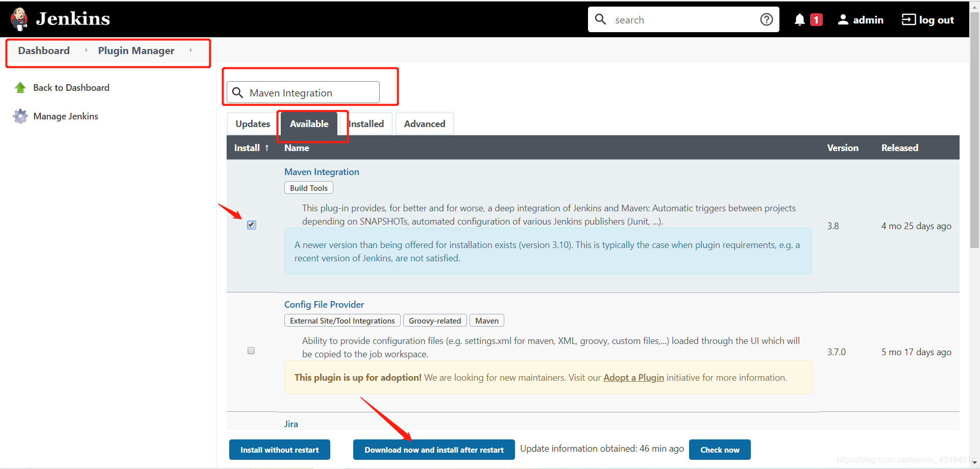Open the Maven Integration plugin link
Screen dimensions: 980x469
click(x=322, y=172)
